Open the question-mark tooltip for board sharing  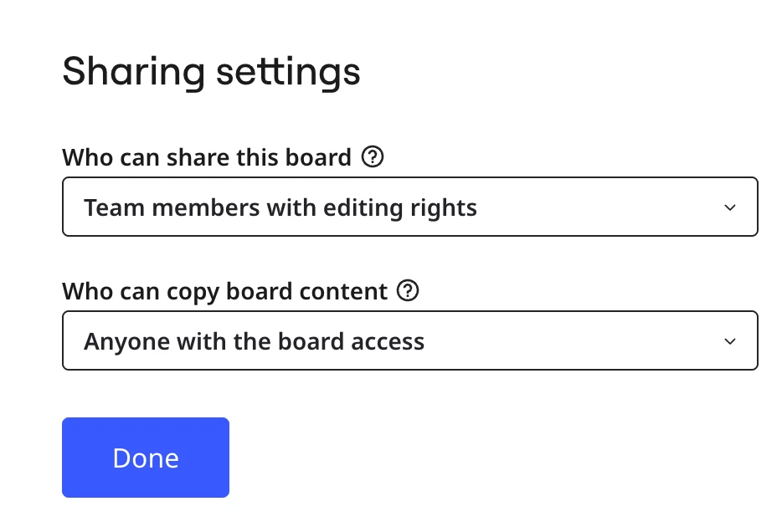373,156
